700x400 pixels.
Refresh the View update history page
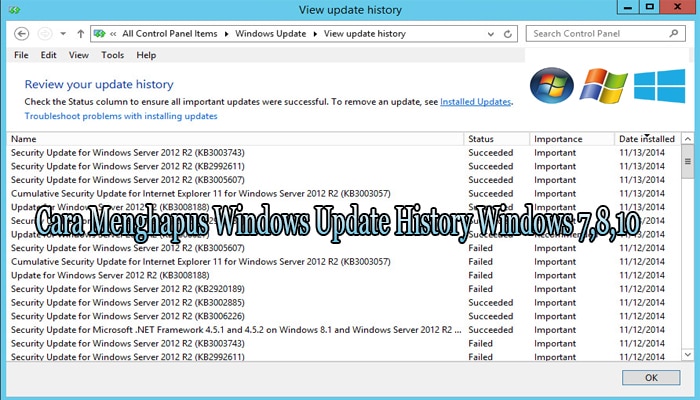(x=508, y=34)
